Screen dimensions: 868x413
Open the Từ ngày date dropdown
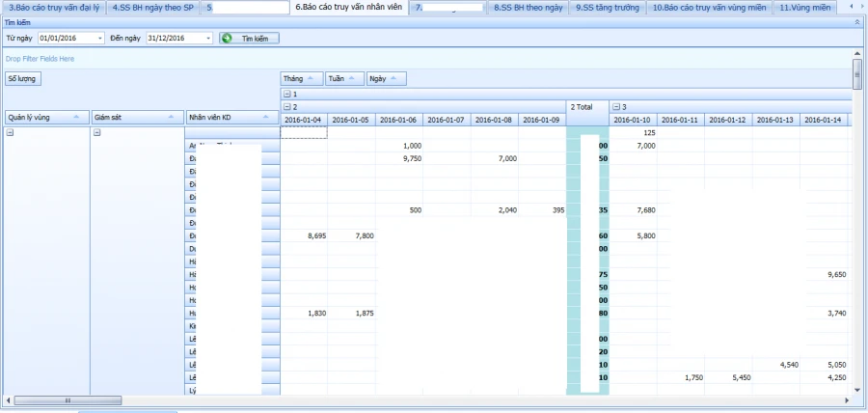point(100,39)
